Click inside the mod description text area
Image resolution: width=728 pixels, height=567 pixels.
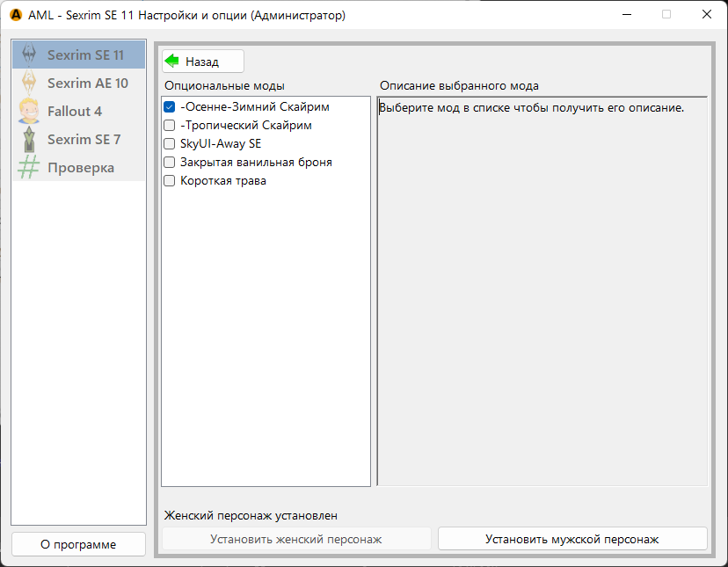coord(542,290)
